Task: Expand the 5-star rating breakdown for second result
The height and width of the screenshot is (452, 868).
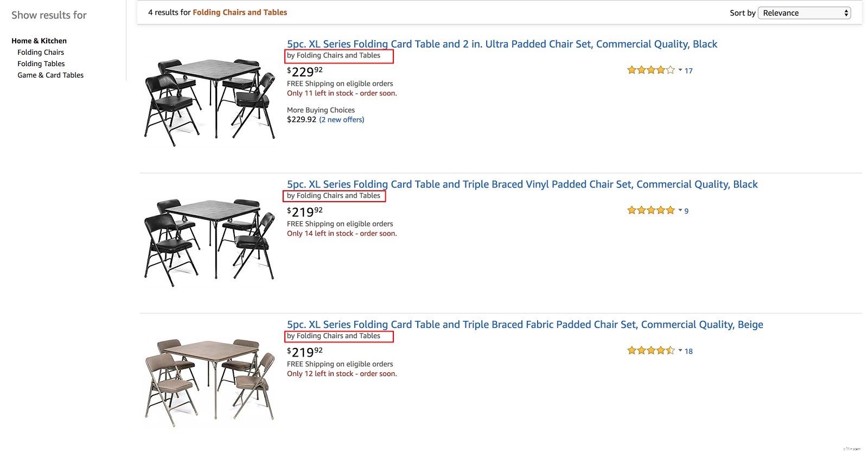Action: click(680, 210)
